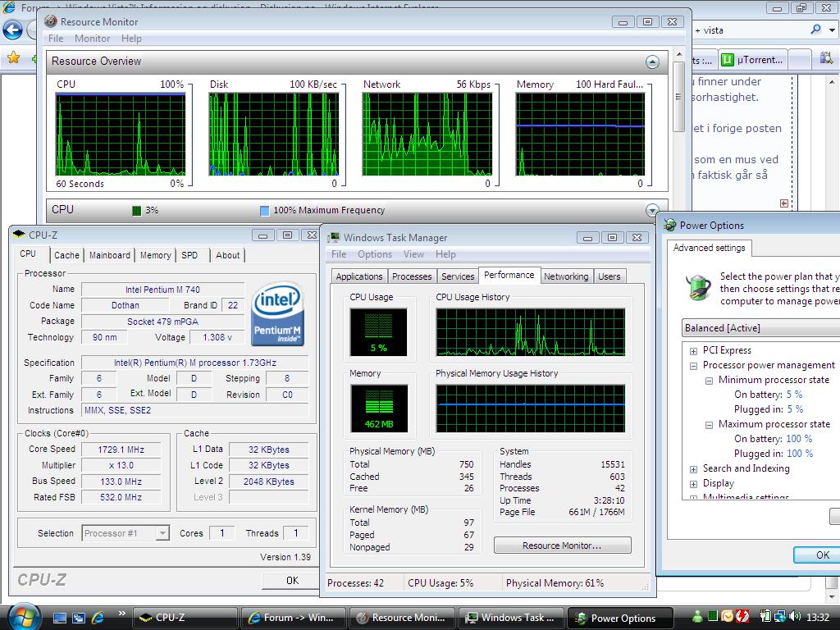
Task: Click the volume speaker tray icon
Action: [x=795, y=617]
